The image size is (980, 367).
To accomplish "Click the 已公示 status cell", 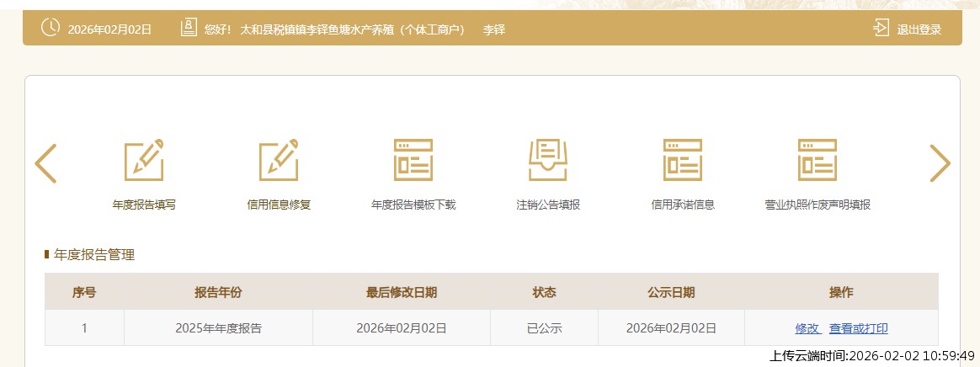I will coord(544,328).
